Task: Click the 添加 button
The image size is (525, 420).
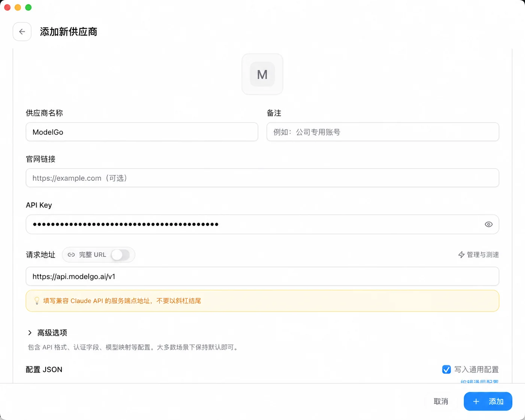Action: pos(488,401)
